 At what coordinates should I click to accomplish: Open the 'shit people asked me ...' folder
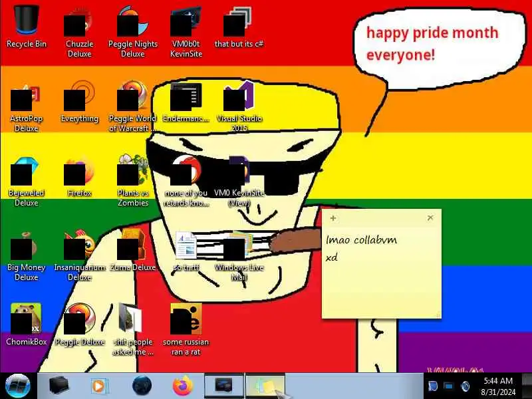click(132, 330)
